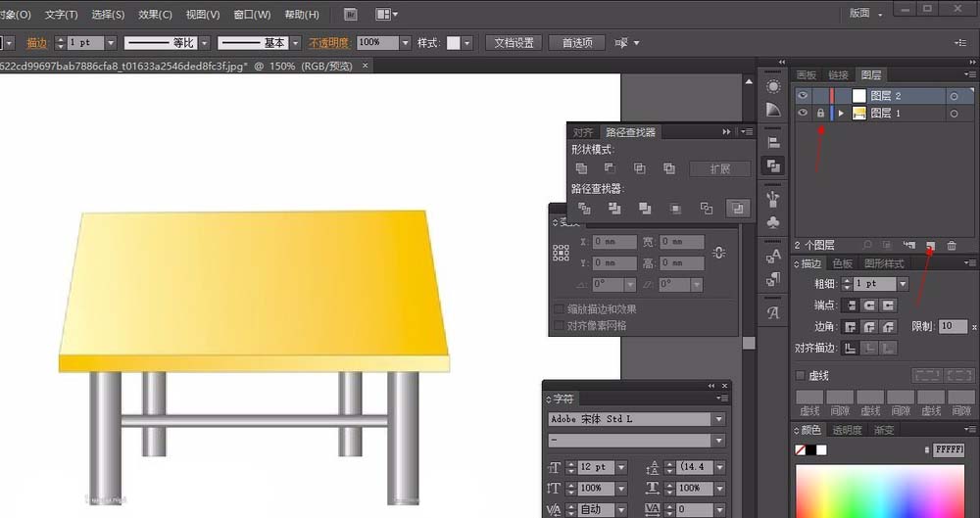The width and height of the screenshot is (980, 518).
Task: Open the Character styles dock icon
Action: pyautogui.click(x=774, y=256)
